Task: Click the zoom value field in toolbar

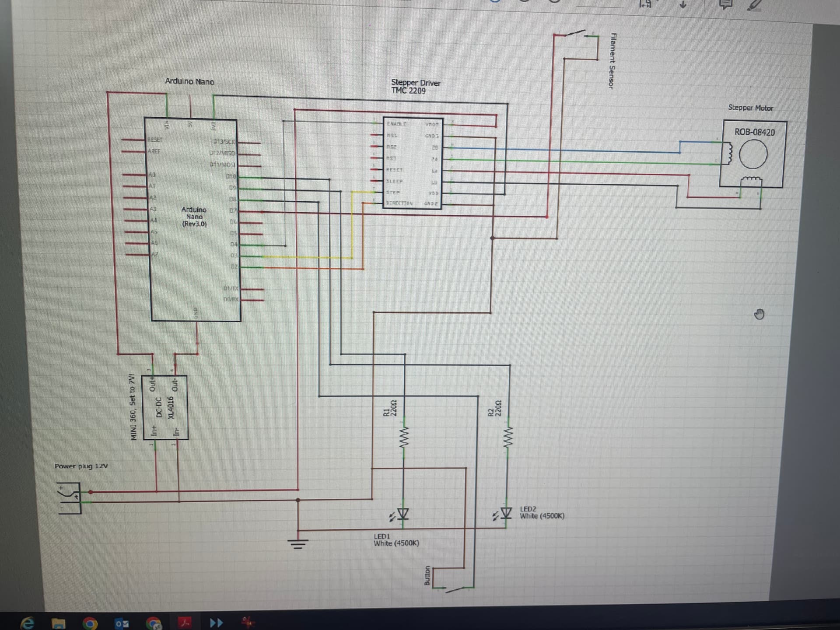Action: pyautogui.click(x=599, y=3)
